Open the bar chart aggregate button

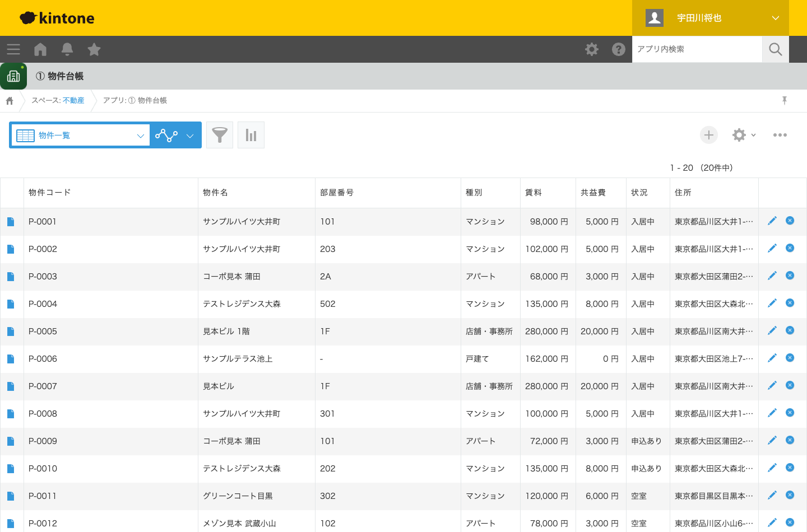pos(251,135)
